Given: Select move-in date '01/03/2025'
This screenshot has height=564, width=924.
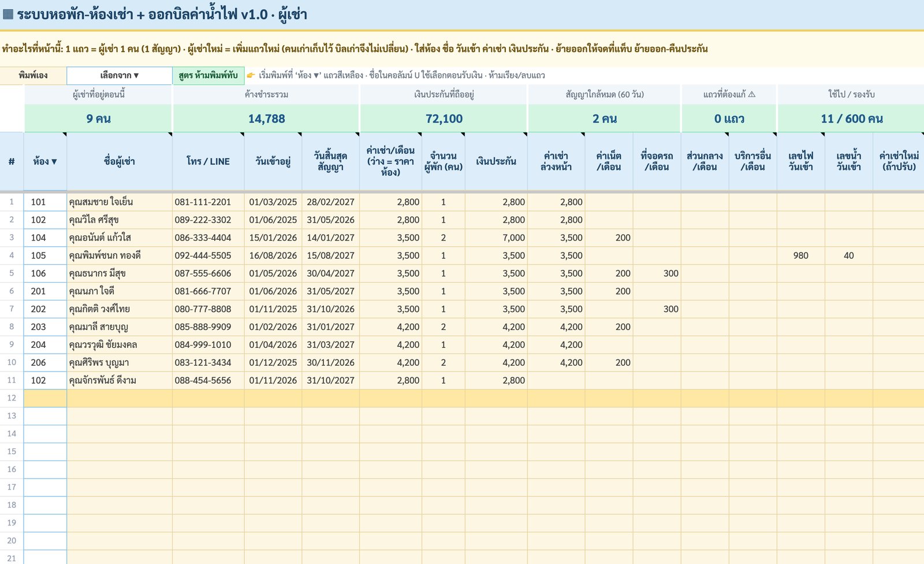Looking at the screenshot, I should (x=273, y=202).
